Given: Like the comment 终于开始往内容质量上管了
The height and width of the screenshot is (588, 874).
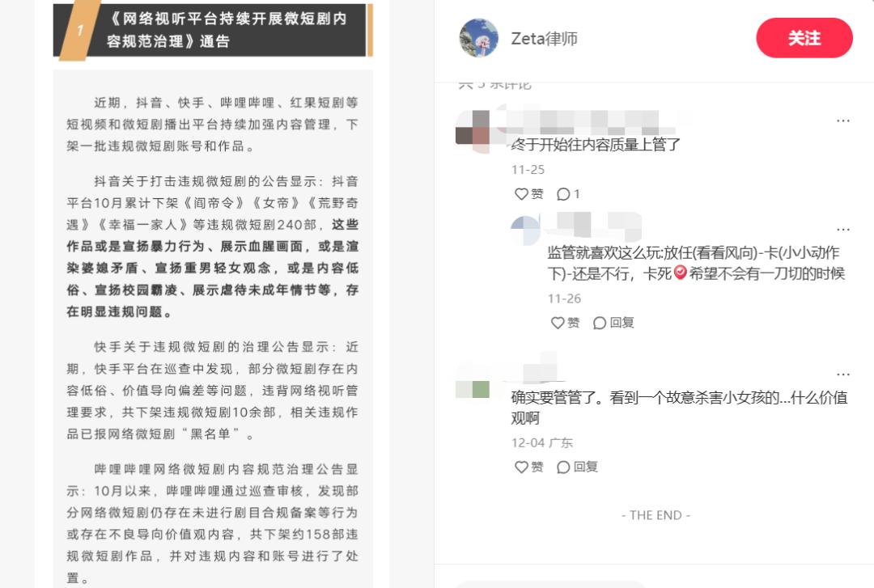Looking at the screenshot, I should pos(528,194).
